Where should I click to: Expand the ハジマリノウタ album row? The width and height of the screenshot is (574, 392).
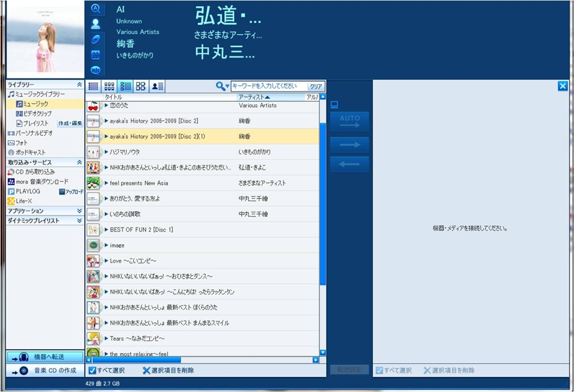[x=106, y=152]
